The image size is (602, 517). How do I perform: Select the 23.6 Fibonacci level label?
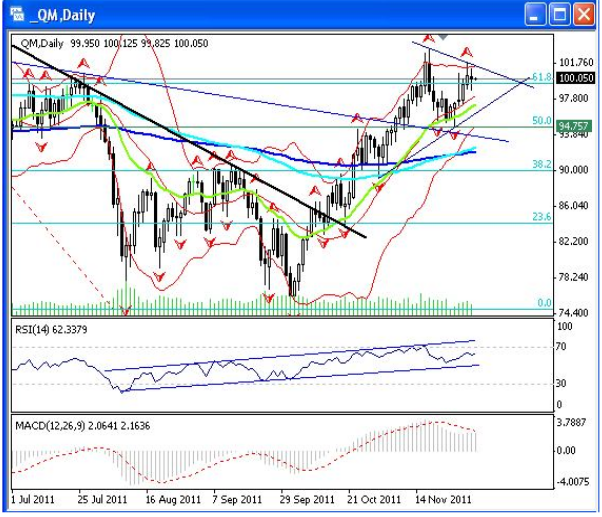541,217
